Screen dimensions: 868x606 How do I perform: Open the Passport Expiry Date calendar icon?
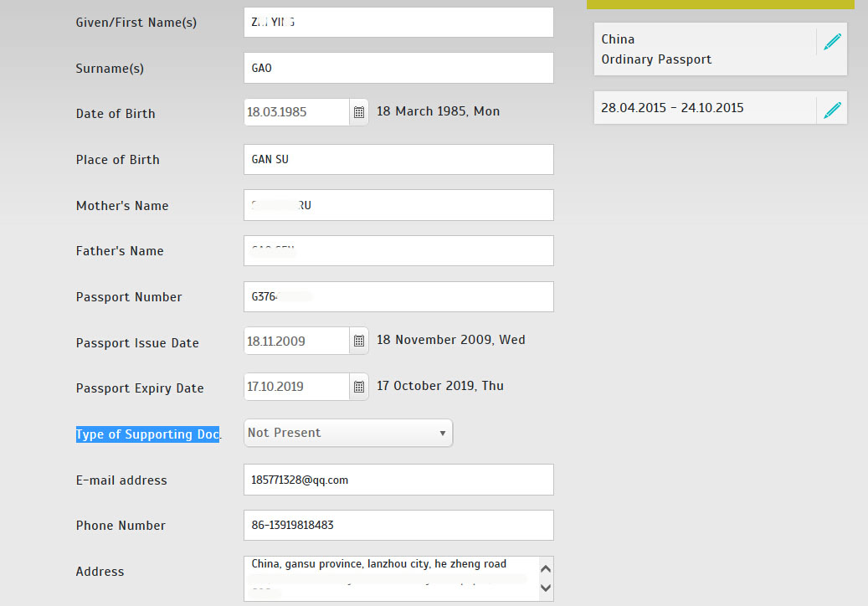pyautogui.click(x=359, y=387)
